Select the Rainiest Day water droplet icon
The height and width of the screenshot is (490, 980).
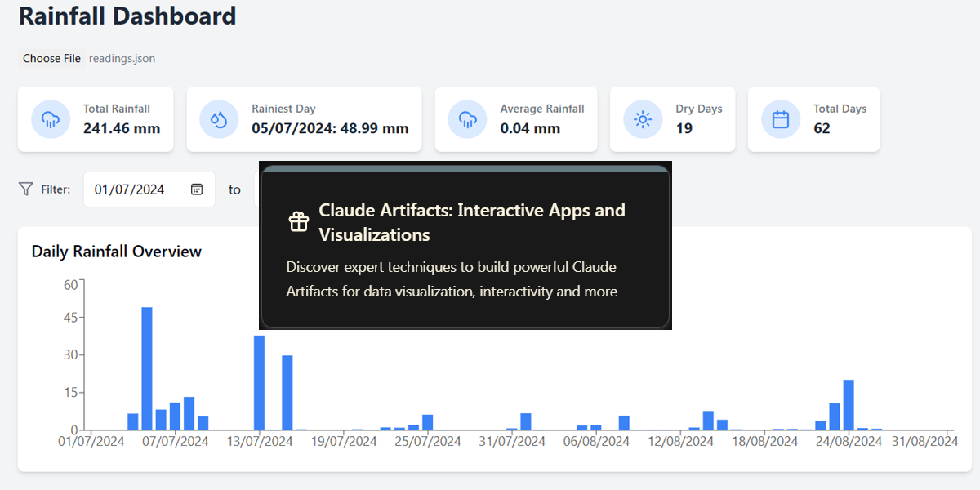(x=219, y=118)
